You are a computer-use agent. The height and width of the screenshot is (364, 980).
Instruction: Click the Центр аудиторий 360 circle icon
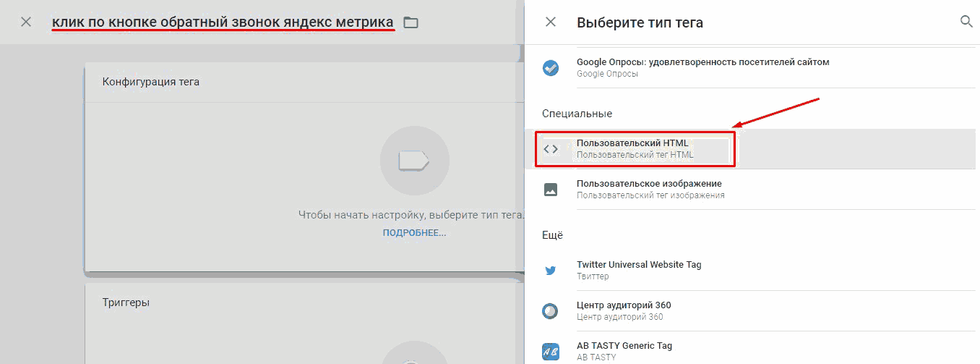coord(551,311)
